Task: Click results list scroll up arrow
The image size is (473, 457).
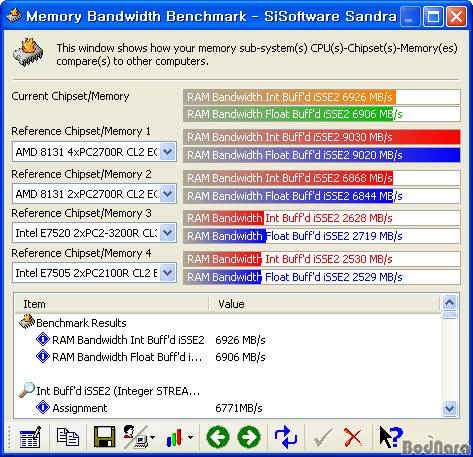Action: click(450, 303)
